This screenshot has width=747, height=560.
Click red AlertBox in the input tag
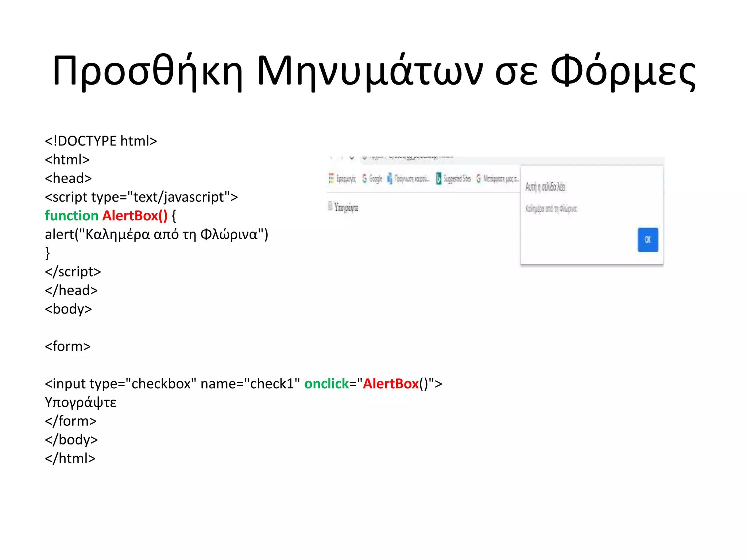(391, 384)
